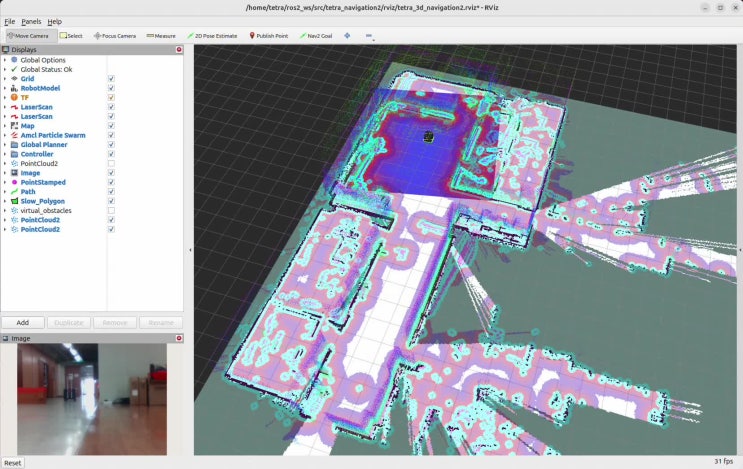743x469 pixels.
Task: Choose the Focus Camera tool
Action: [115, 36]
